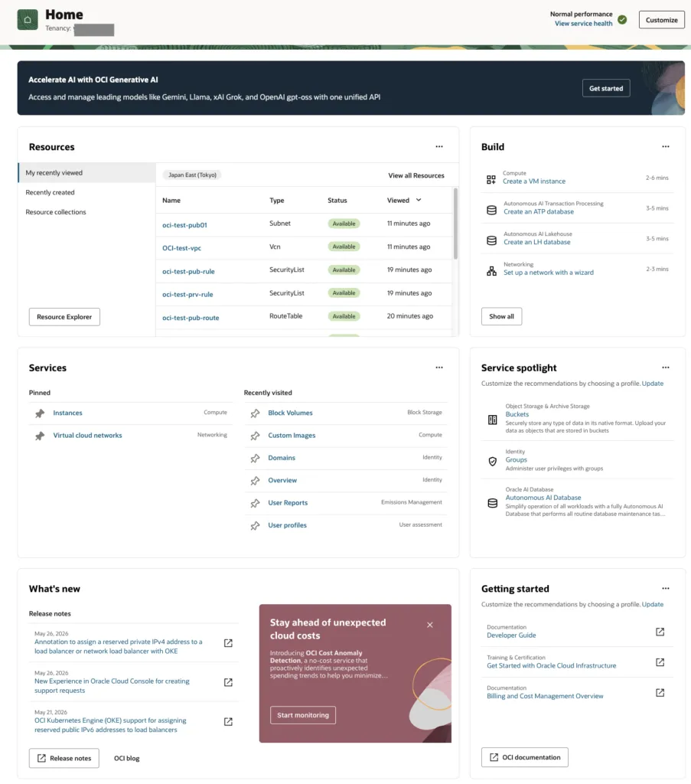Click the Resource Explorer button
691x784 pixels.
coord(64,317)
